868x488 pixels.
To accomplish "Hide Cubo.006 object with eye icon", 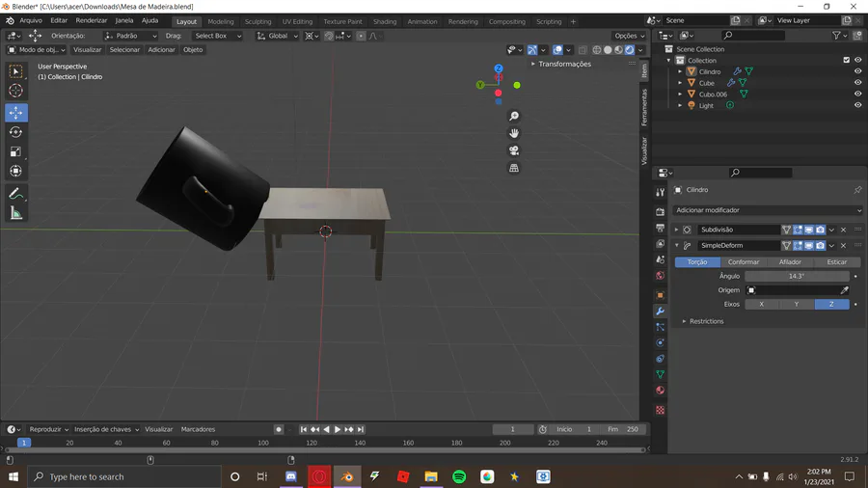I will click(x=858, y=95).
